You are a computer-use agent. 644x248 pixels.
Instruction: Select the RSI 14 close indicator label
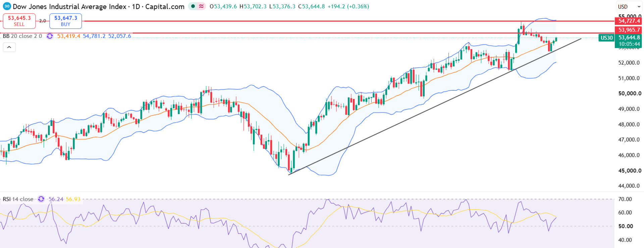point(18,199)
